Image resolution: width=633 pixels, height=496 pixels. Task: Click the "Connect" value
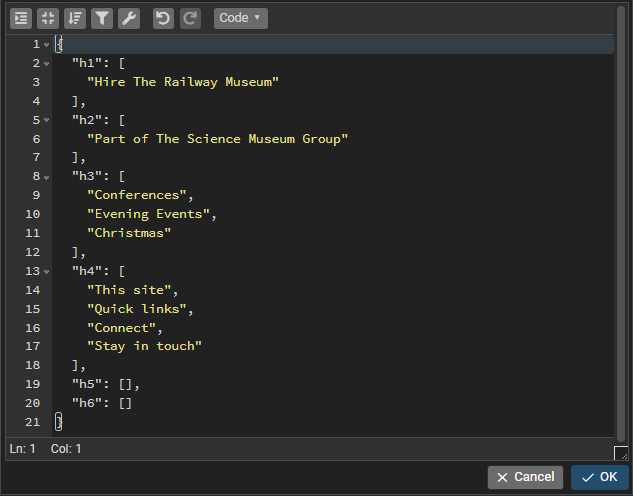(x=122, y=328)
